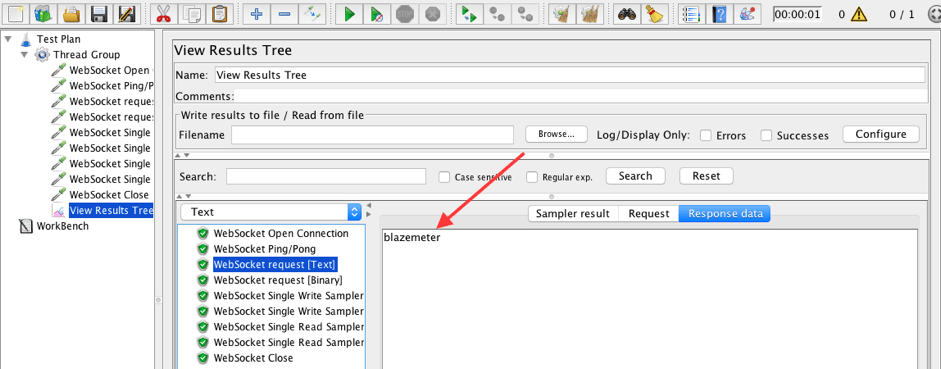Switch to the Request tab
941x369 pixels.
(649, 214)
